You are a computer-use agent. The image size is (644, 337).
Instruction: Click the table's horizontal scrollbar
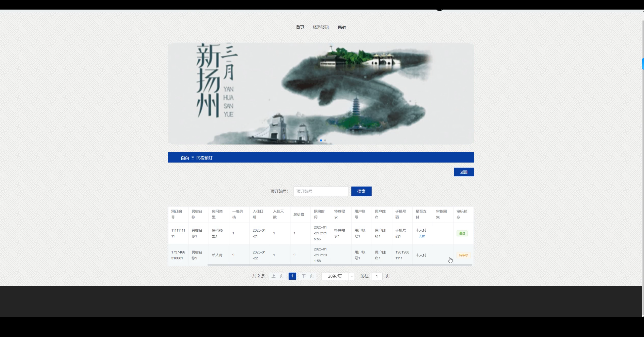[x=340, y=265]
